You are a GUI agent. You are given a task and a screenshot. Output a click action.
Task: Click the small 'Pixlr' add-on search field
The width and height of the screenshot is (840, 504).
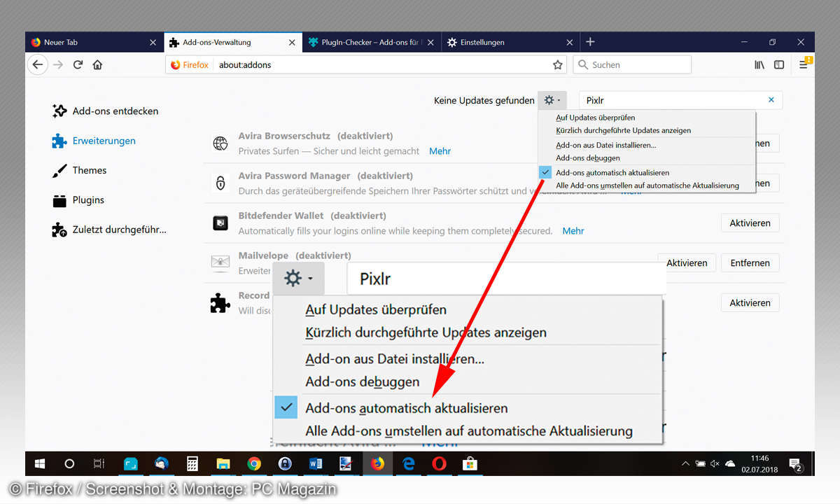pyautogui.click(x=680, y=100)
